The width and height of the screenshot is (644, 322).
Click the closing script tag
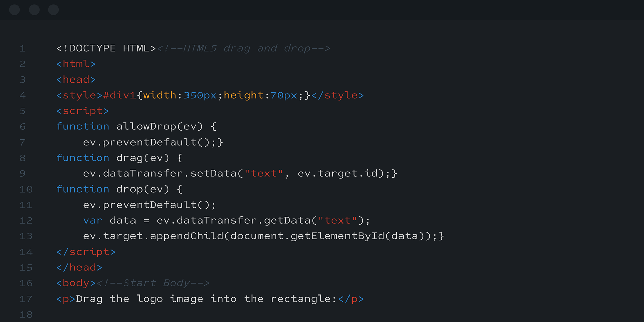pyautogui.click(x=86, y=252)
